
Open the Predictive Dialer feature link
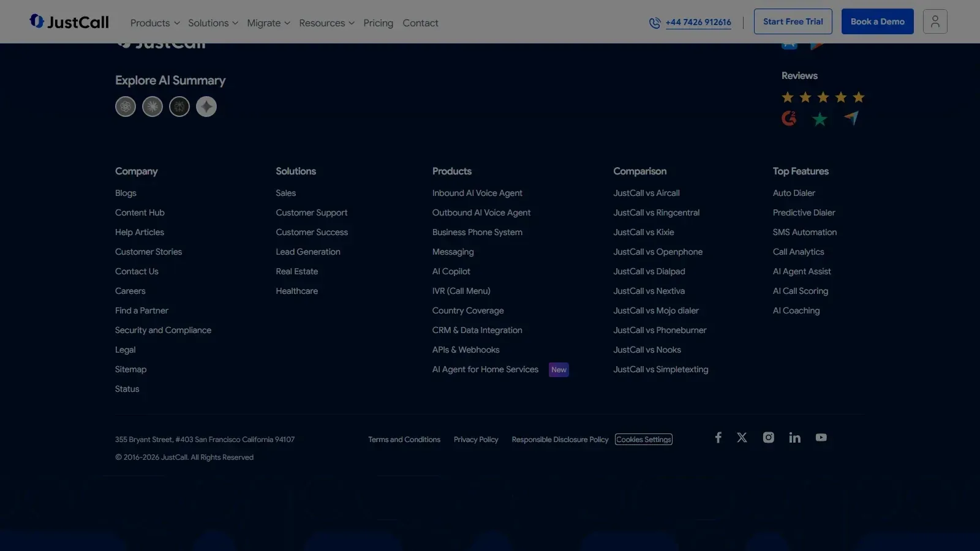[804, 212]
